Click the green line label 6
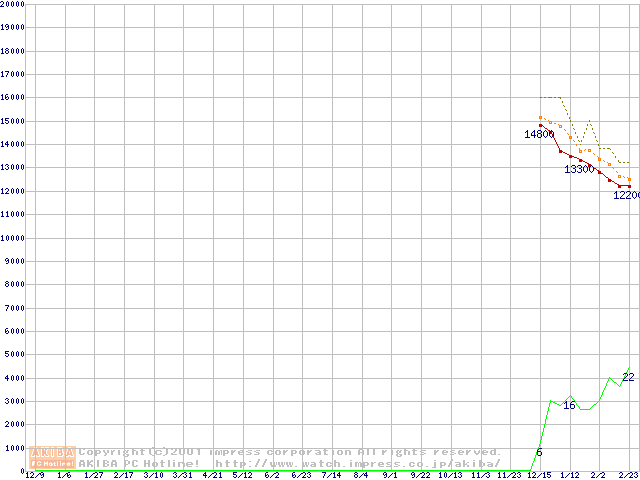The height and width of the screenshot is (480, 640). [539, 453]
